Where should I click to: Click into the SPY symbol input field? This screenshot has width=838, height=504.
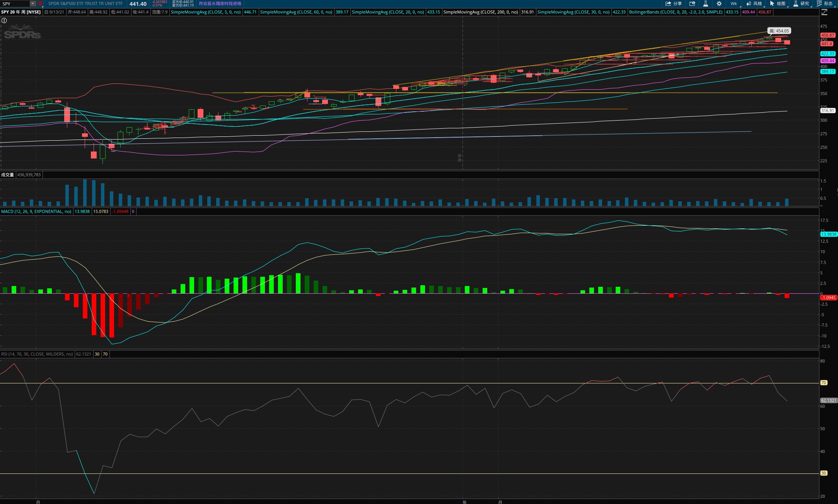point(15,3)
